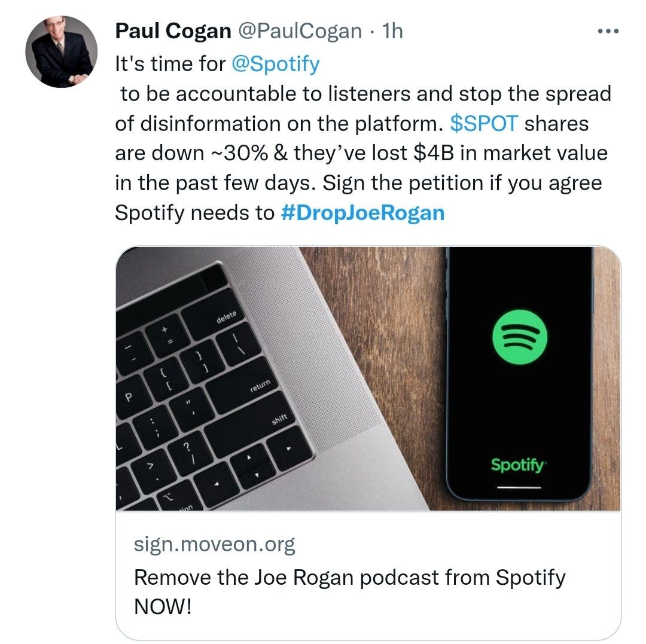Click the 'Sign the petition if you agree' text
This screenshot has height=644, width=646.
pyautogui.click(x=462, y=183)
